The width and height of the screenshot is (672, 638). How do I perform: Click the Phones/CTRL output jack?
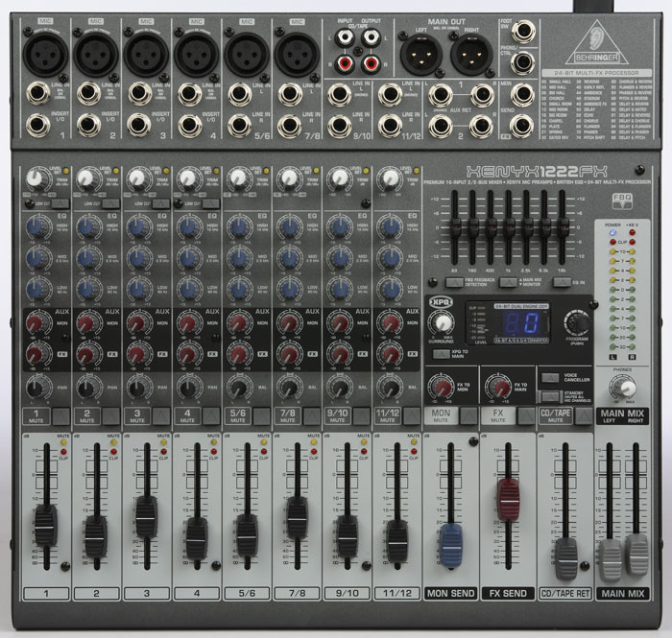coord(522,62)
